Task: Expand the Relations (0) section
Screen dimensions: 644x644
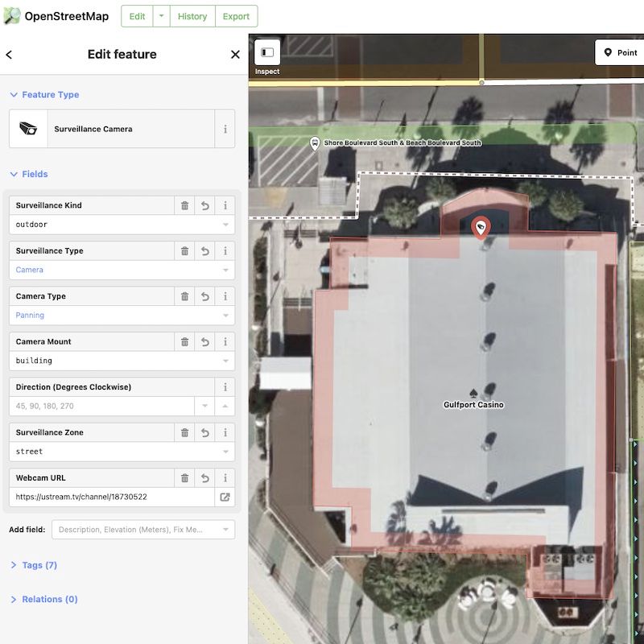Action: 44,599
